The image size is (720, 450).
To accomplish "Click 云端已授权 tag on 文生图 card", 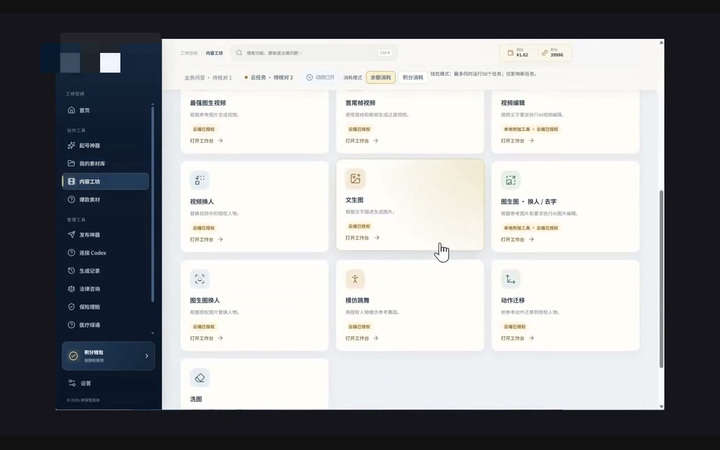I will [359, 226].
